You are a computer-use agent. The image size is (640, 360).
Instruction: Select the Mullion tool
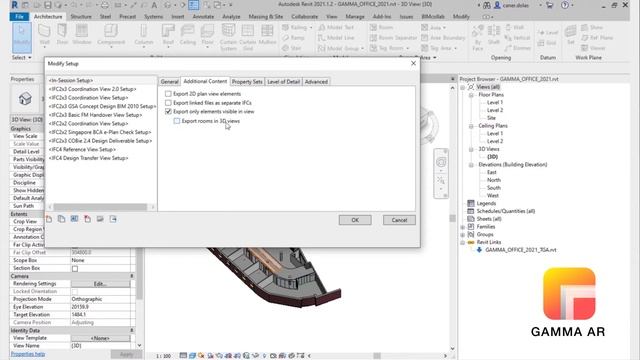click(x=267, y=35)
